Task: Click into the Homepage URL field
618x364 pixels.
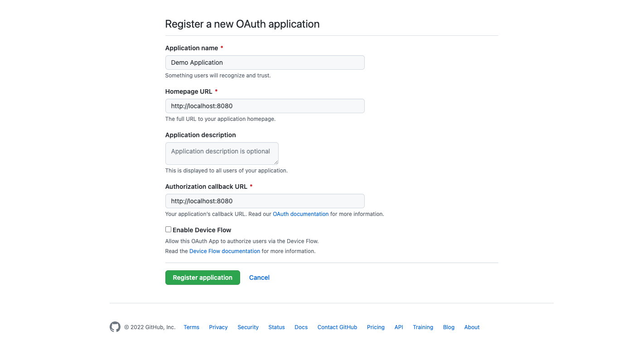Action: pyautogui.click(x=265, y=106)
